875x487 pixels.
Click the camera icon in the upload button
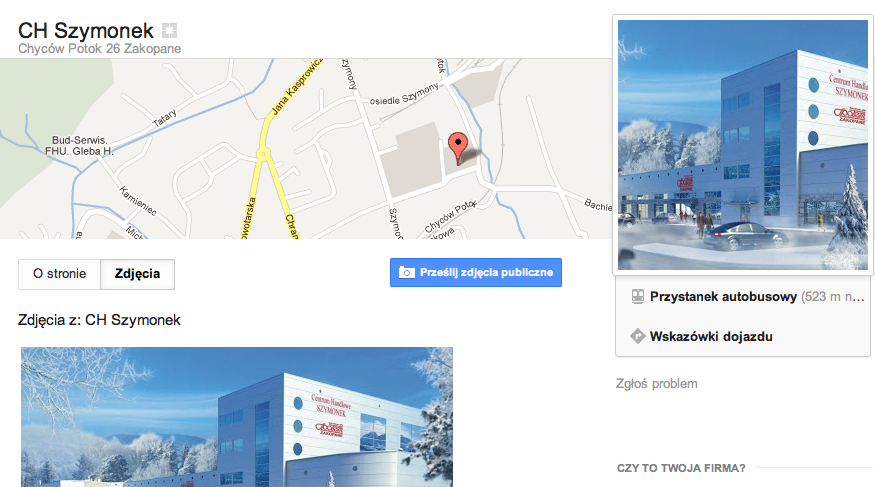click(x=407, y=272)
